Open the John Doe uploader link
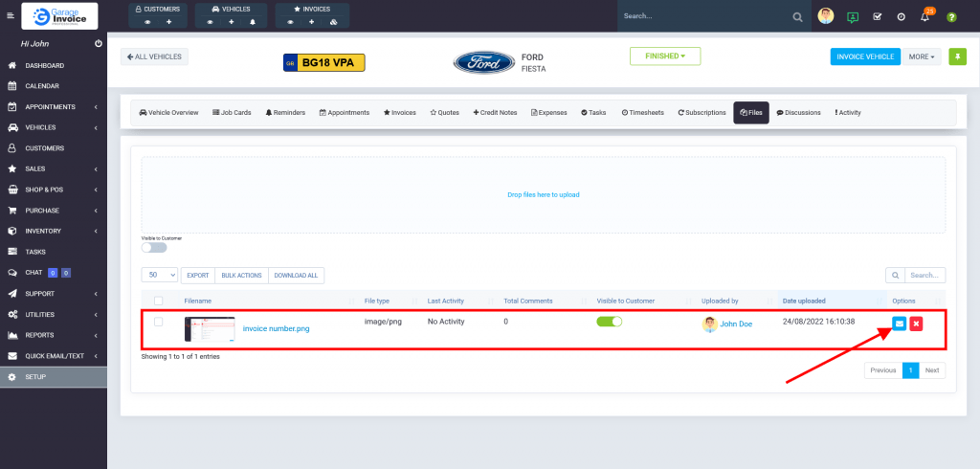This screenshot has width=980, height=469. (736, 324)
